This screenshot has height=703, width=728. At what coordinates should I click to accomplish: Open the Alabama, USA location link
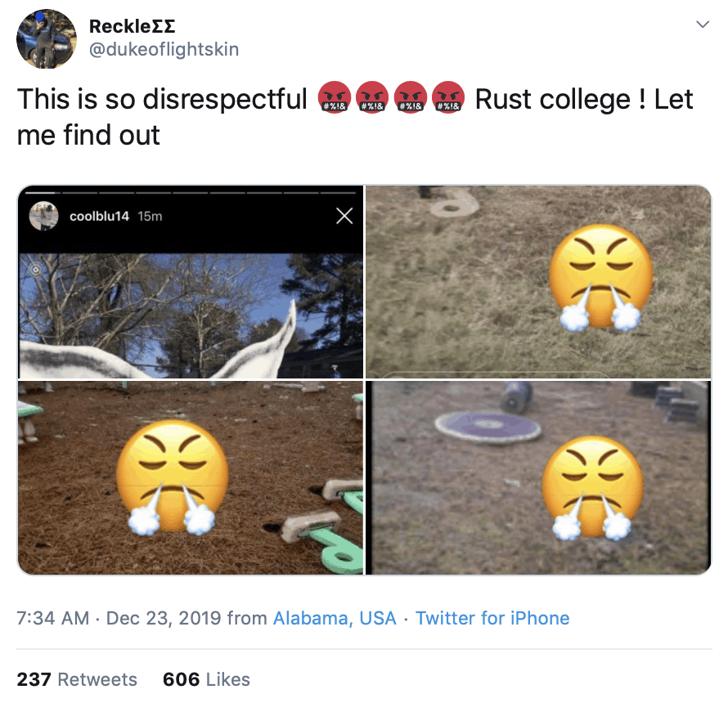pyautogui.click(x=335, y=618)
